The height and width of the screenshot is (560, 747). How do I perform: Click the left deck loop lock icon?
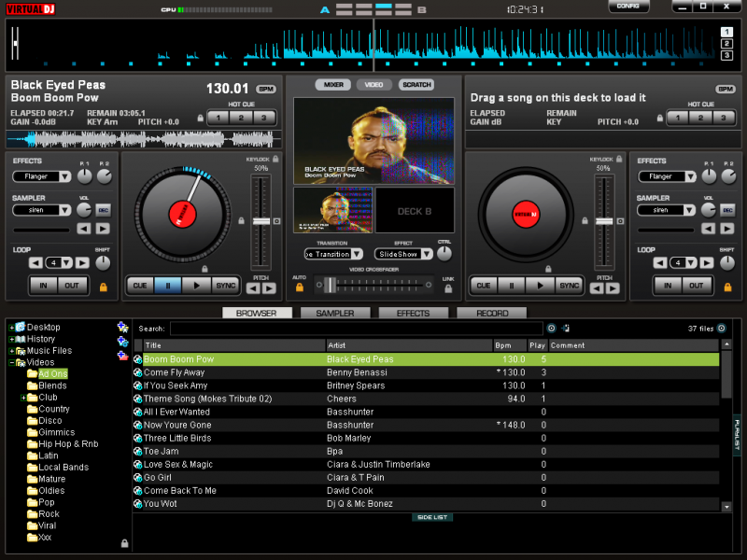103,287
